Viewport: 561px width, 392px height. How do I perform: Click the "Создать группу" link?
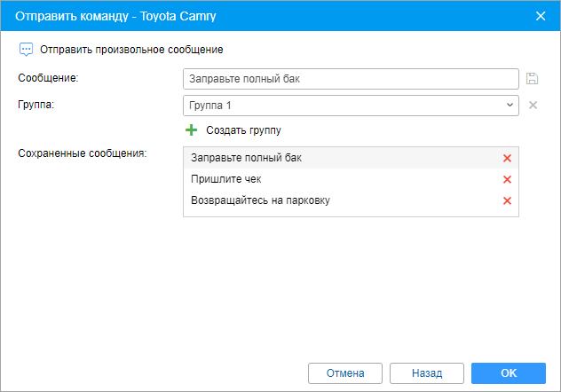pyautogui.click(x=243, y=130)
